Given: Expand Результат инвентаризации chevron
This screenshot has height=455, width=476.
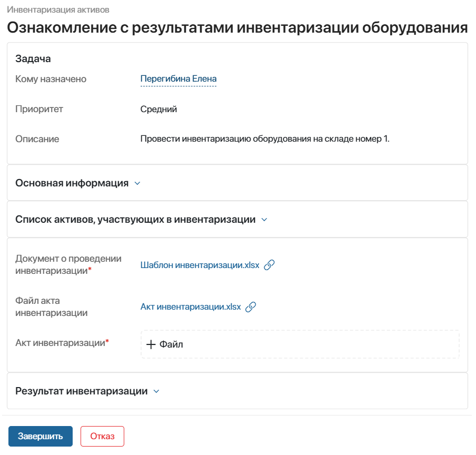Looking at the screenshot, I should (156, 392).
